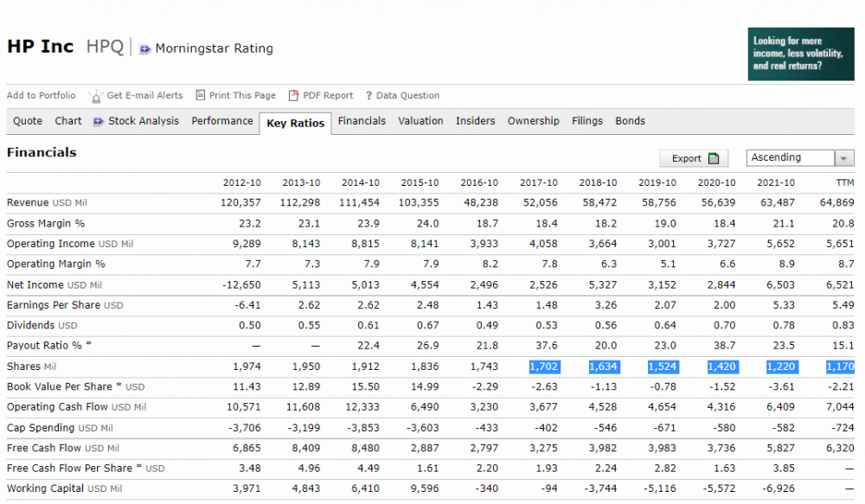The height and width of the screenshot is (504, 865).
Task: Go to the Quote tab
Action: point(28,121)
